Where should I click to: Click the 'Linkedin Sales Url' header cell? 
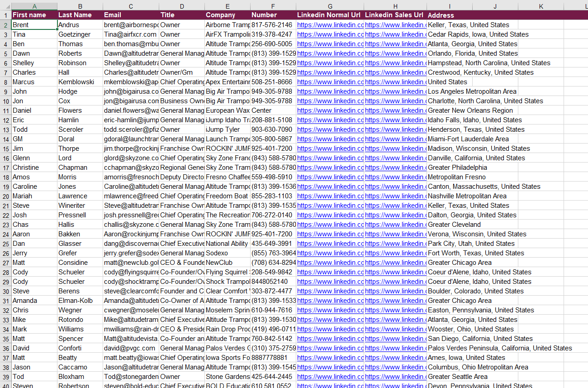395,15
